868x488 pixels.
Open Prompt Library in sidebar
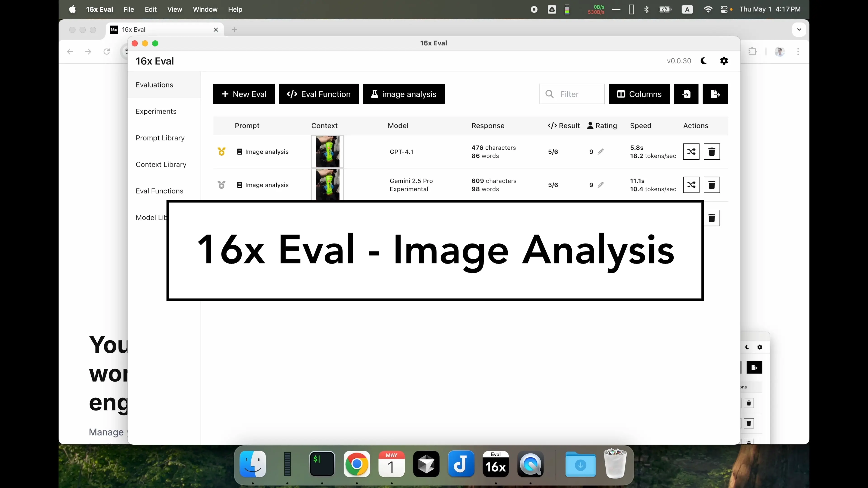[x=160, y=138]
